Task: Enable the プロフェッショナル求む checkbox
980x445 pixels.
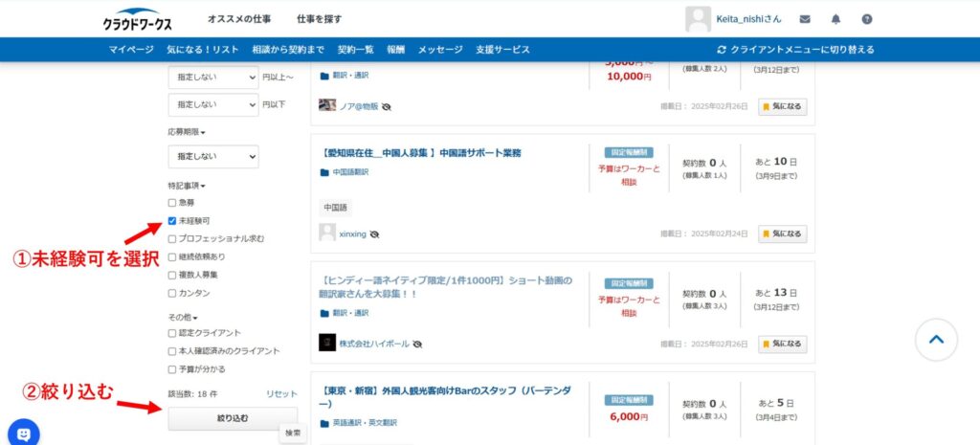Action: point(172,238)
